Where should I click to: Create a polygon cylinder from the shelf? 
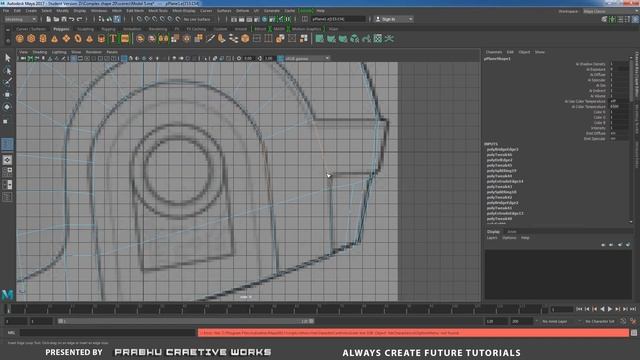click(x=43, y=39)
